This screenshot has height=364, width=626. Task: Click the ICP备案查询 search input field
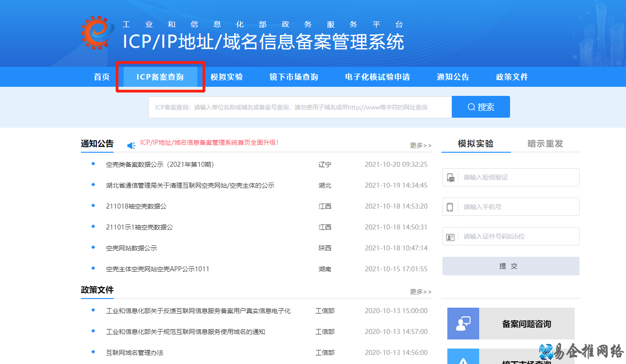click(x=300, y=106)
